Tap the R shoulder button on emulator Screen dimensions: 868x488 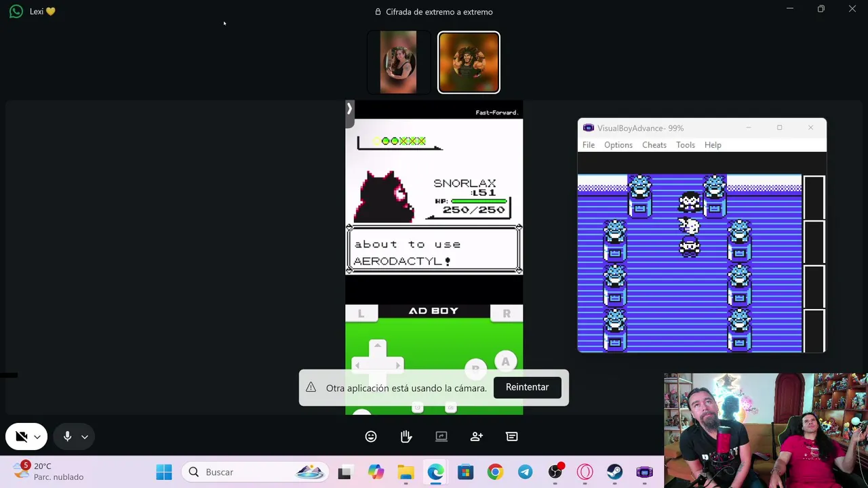(507, 313)
